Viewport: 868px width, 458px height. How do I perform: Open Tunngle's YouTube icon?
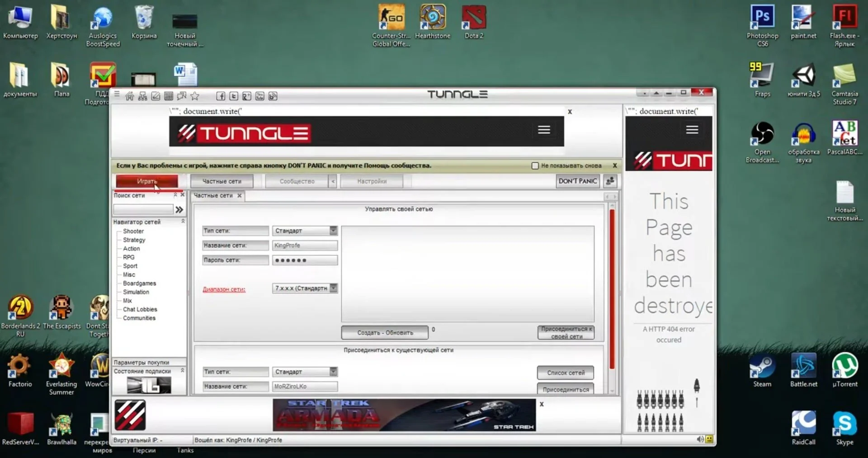[x=260, y=96]
